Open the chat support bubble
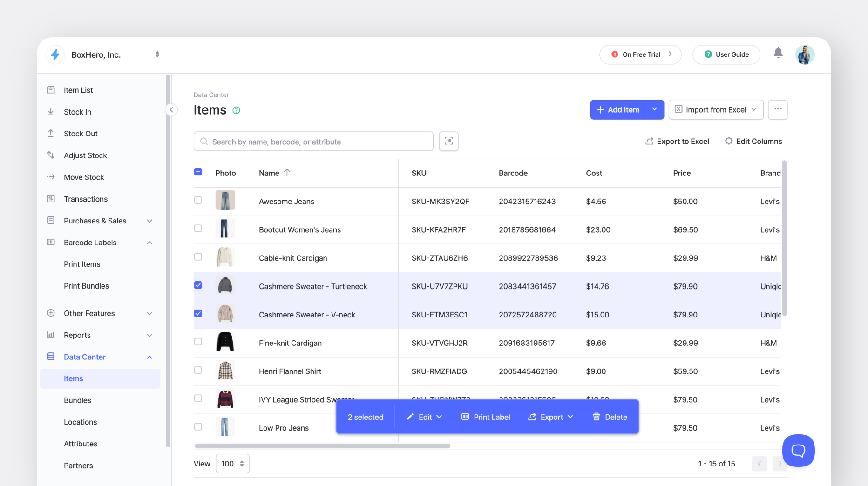 798,450
